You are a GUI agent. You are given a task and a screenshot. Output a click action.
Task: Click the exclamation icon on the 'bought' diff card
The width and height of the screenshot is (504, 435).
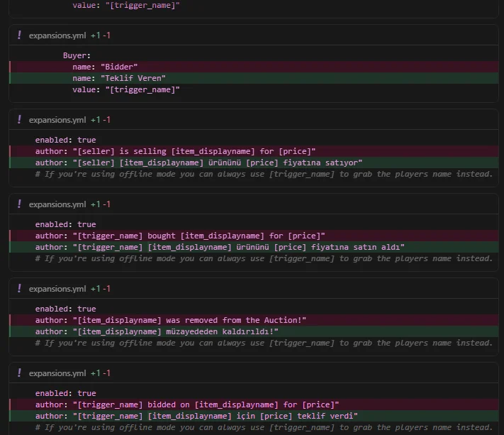point(19,204)
